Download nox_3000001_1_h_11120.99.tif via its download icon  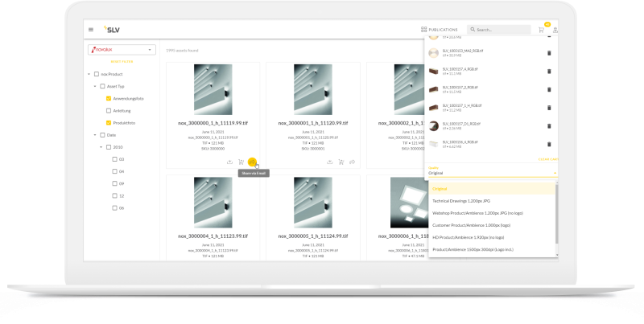329,162
